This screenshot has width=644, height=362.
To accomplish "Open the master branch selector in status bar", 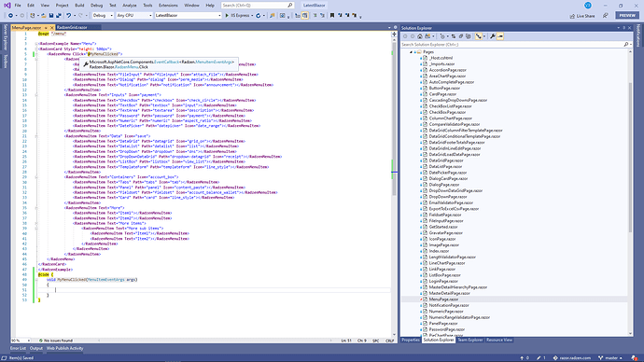I will point(609,358).
